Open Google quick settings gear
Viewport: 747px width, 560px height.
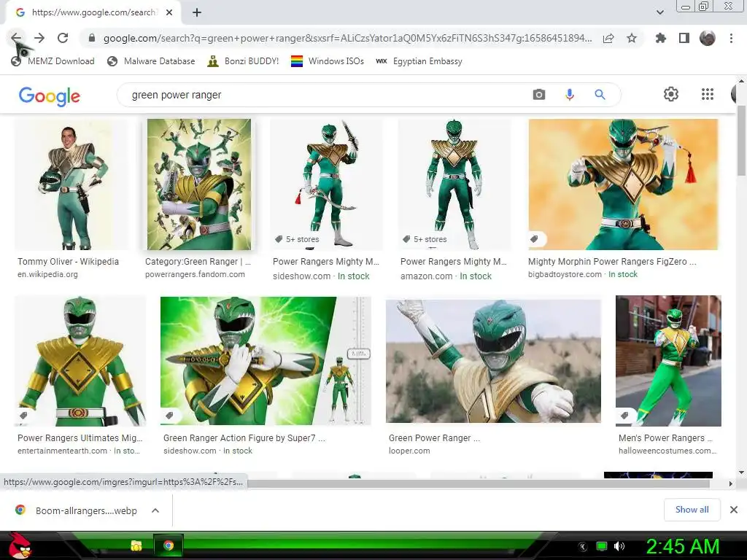(x=671, y=94)
